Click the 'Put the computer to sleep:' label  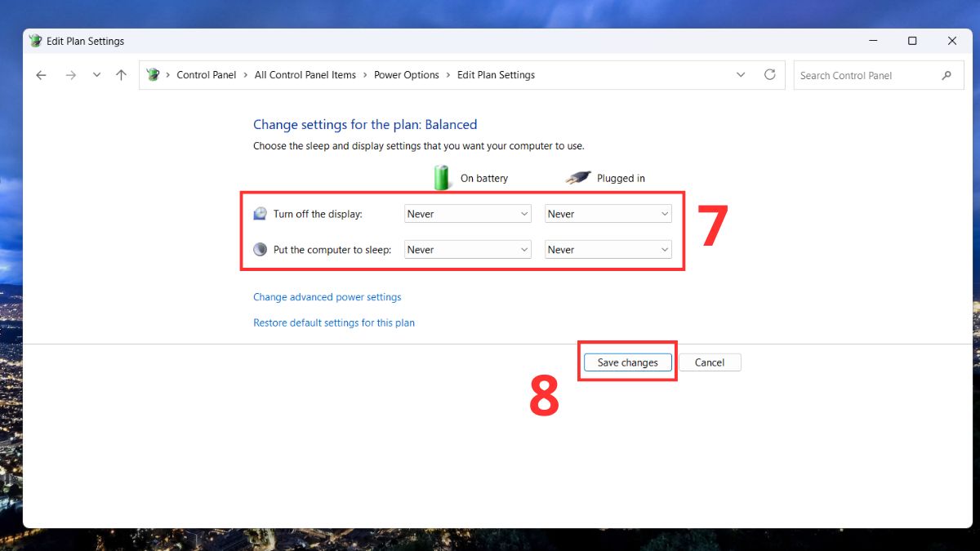(x=332, y=250)
